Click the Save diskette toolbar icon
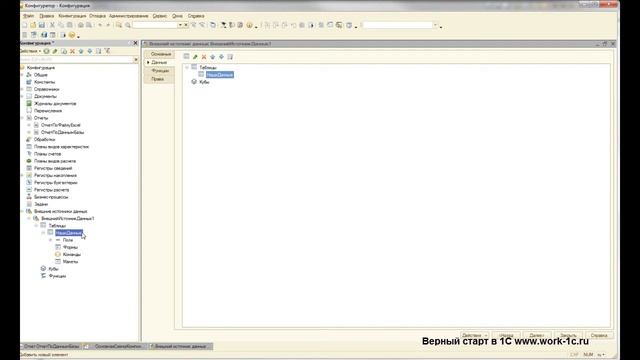 (x=42, y=25)
